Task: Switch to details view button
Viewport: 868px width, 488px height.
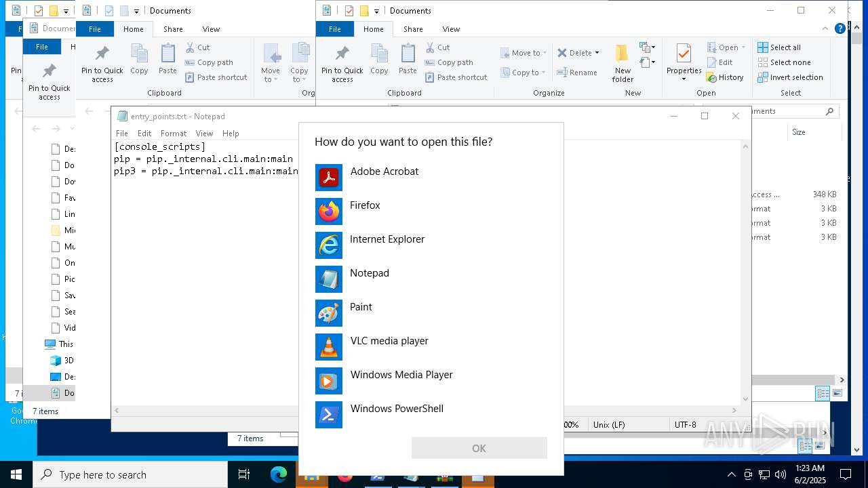Action: tap(823, 393)
